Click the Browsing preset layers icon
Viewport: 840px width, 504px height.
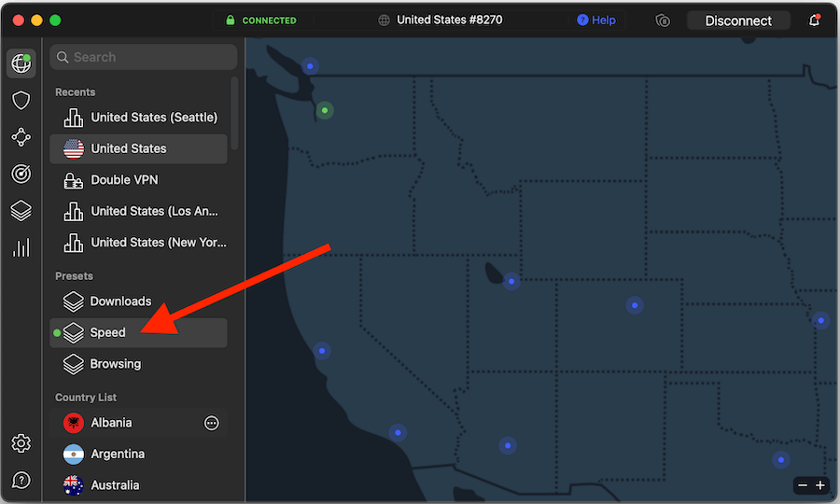(74, 364)
